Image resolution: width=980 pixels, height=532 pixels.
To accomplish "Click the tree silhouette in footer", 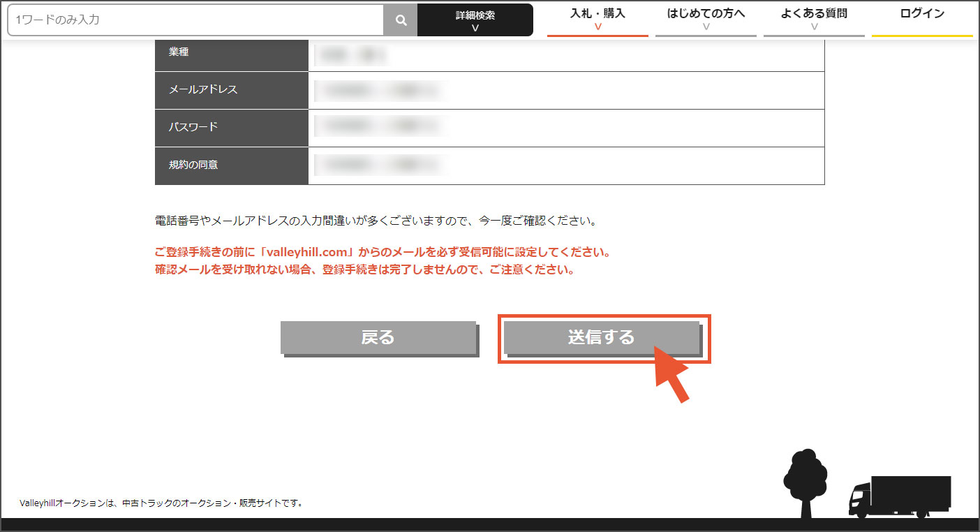I will pyautogui.click(x=805, y=482).
